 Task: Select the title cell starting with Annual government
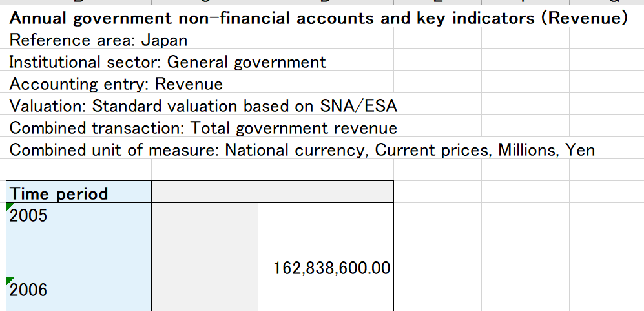318,18
